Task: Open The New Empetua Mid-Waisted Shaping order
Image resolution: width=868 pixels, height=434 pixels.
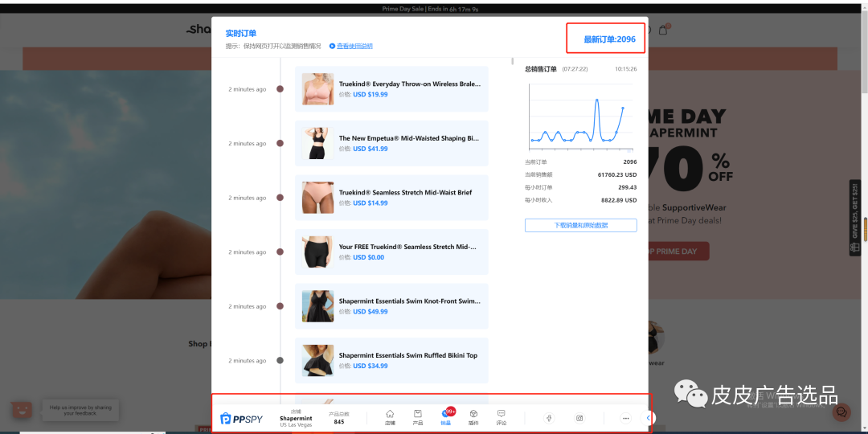Action: tap(391, 143)
